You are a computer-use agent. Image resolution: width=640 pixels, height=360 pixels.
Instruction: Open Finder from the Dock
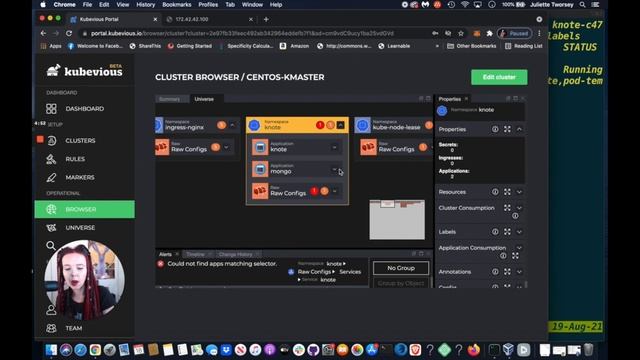pos(51,350)
